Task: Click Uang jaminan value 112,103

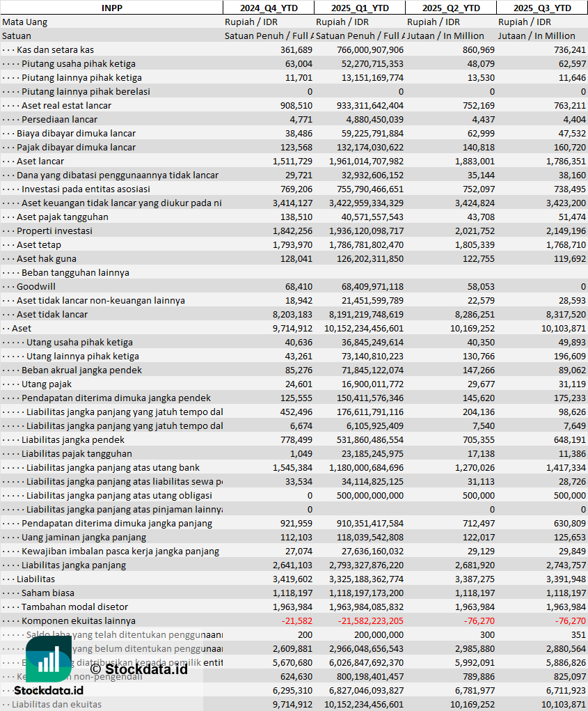Action: (x=296, y=538)
